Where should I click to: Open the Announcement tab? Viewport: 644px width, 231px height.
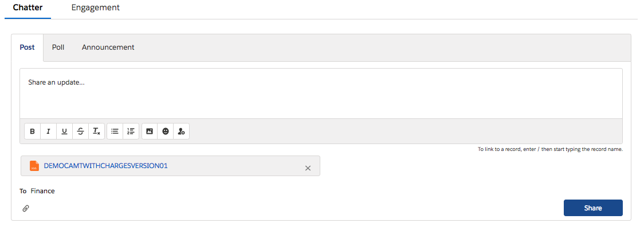click(108, 47)
